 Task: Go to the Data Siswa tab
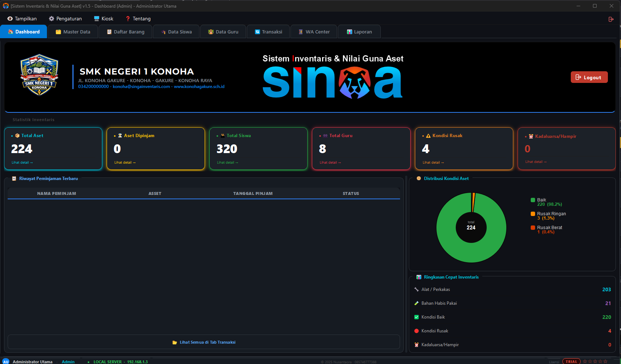(176, 32)
